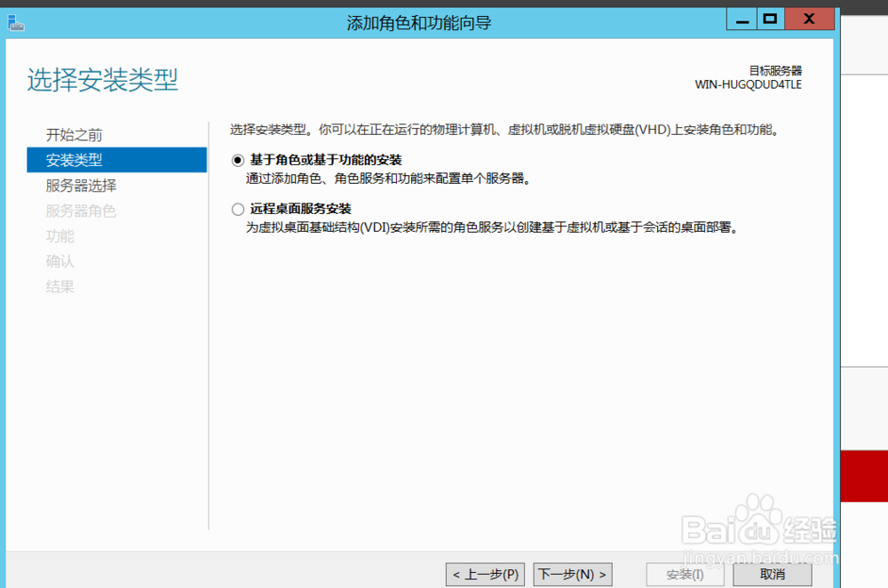
Task: Click 上一步(P) to go back
Action: coord(486,575)
